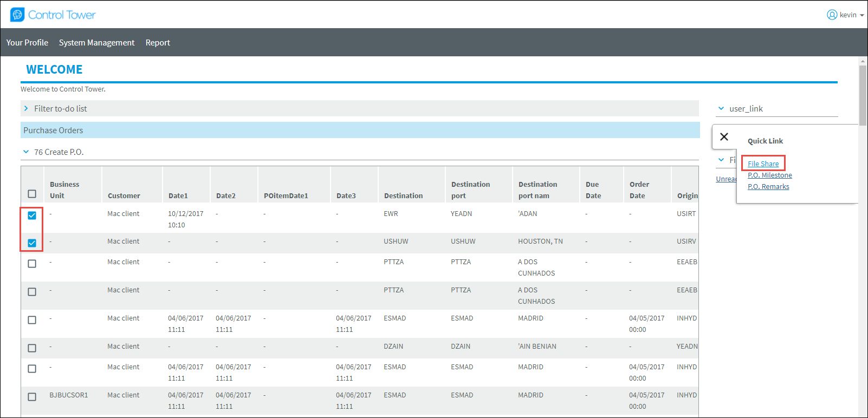
Task: Click the WELCOME page heading
Action: (54, 69)
